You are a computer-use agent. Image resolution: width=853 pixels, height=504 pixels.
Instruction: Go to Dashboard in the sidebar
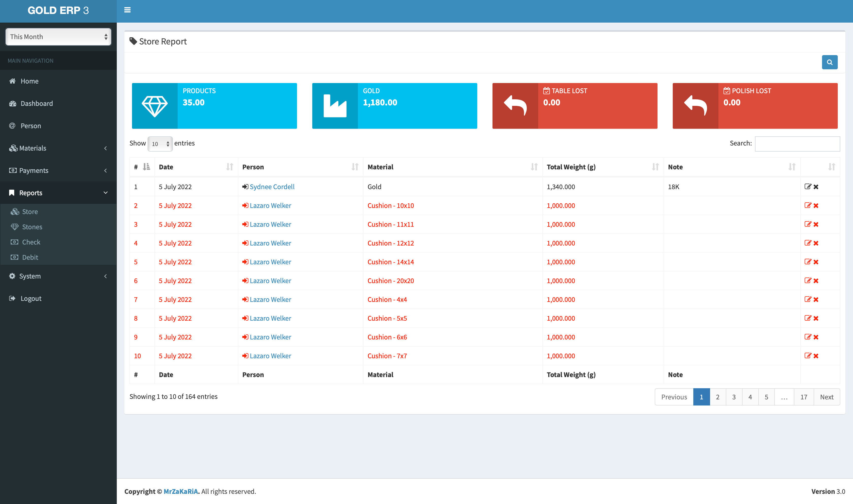(x=36, y=103)
